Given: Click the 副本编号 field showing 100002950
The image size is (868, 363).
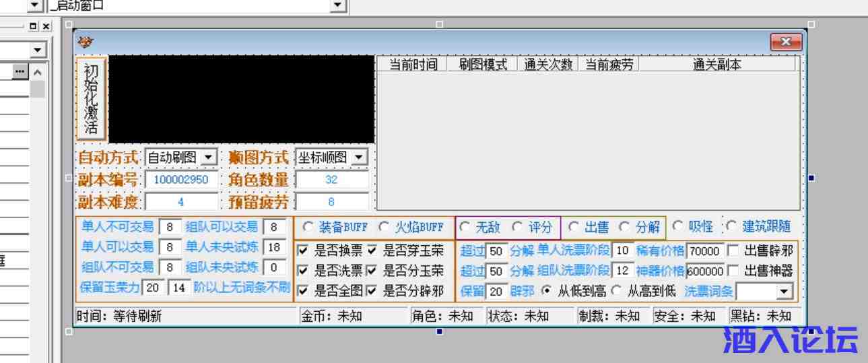Looking at the screenshot, I should (x=180, y=180).
